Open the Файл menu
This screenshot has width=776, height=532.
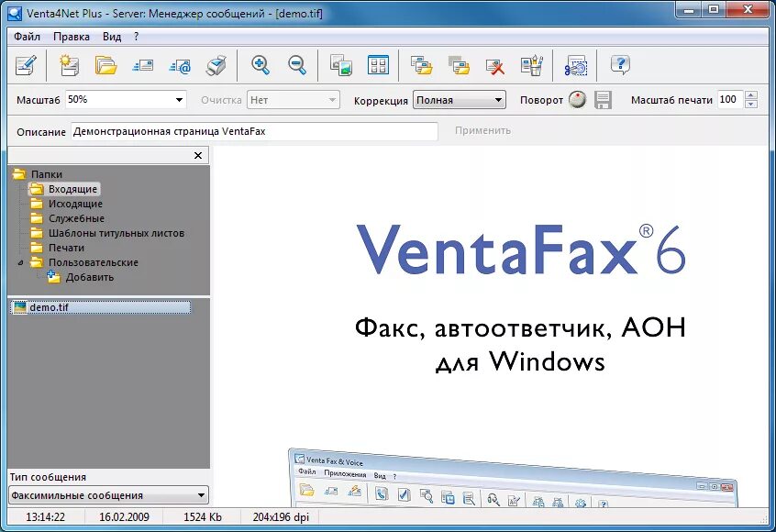tap(27, 37)
